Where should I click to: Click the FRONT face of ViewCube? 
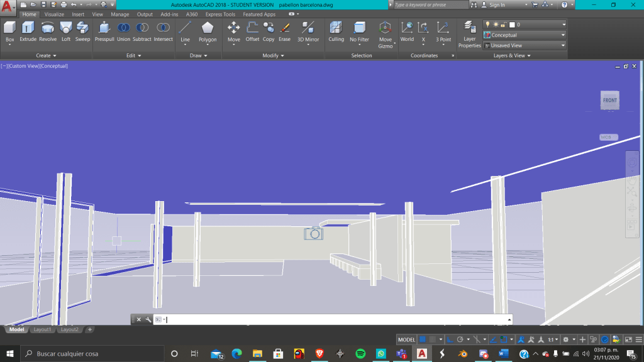tap(609, 101)
